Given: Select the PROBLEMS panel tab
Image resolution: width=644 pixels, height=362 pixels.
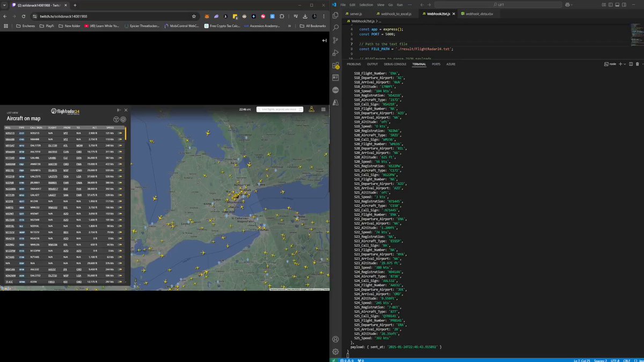Looking at the screenshot, I should [354, 64].
